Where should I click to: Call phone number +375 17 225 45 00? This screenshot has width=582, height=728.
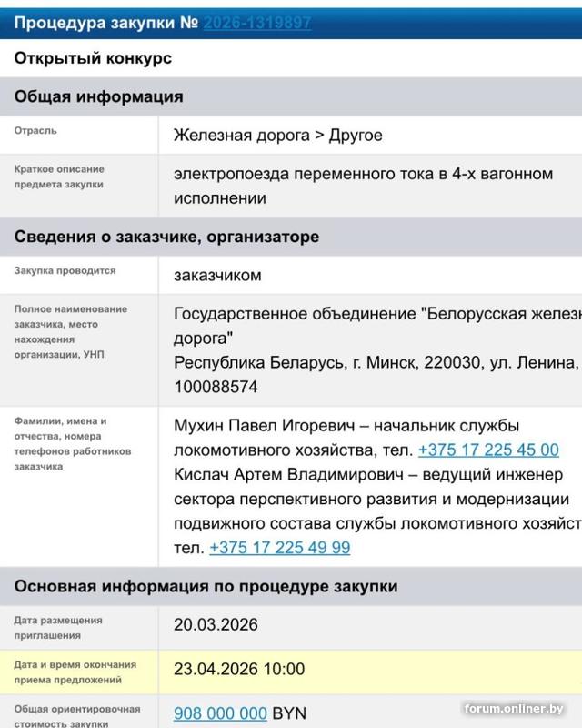click(488, 450)
